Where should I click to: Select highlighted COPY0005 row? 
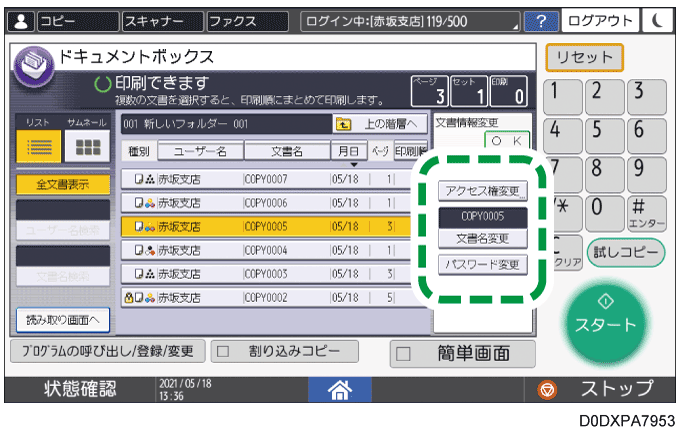[x=266, y=227]
